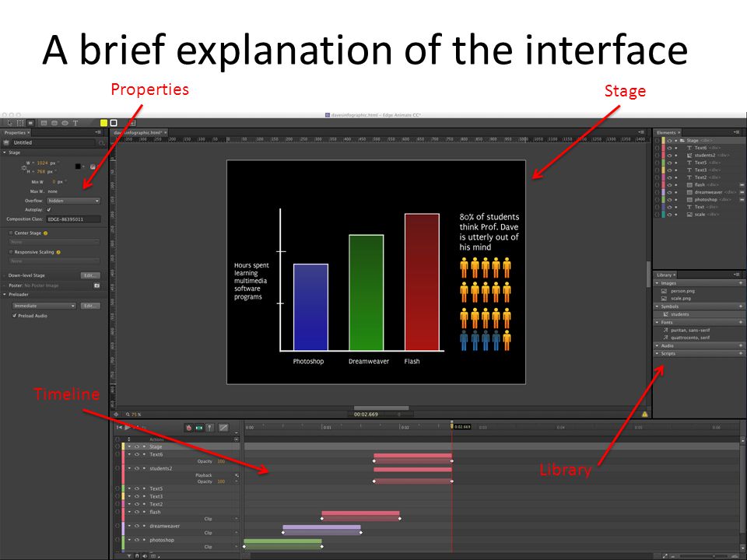The height and width of the screenshot is (560, 747).
Task: Toggle the Auto-Transition mode icon
Action: [x=199, y=428]
